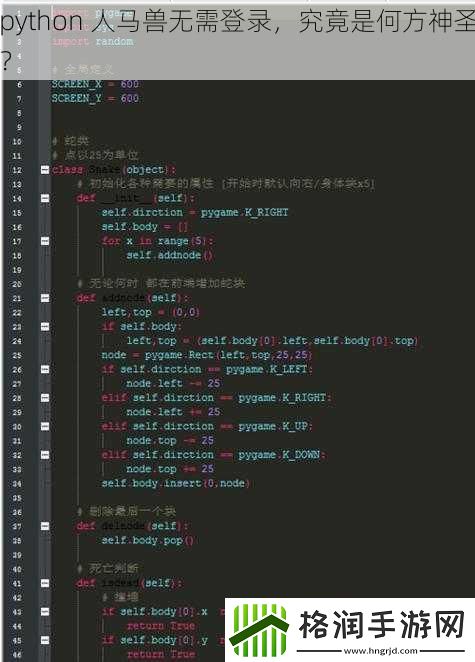Viewport: 475px width, 662px height.
Task: Click the 'node.left += 25' line
Action: (x=173, y=412)
